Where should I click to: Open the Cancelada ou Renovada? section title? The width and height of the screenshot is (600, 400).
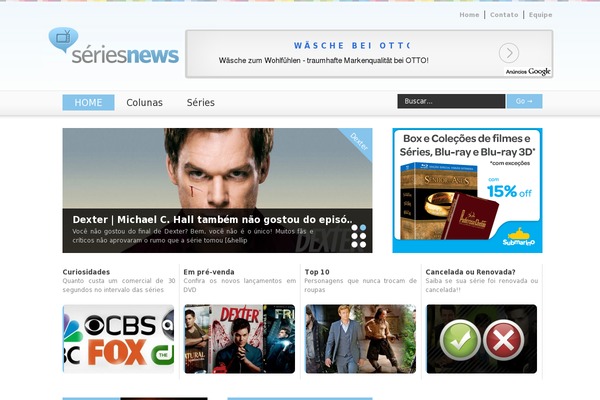[470, 272]
